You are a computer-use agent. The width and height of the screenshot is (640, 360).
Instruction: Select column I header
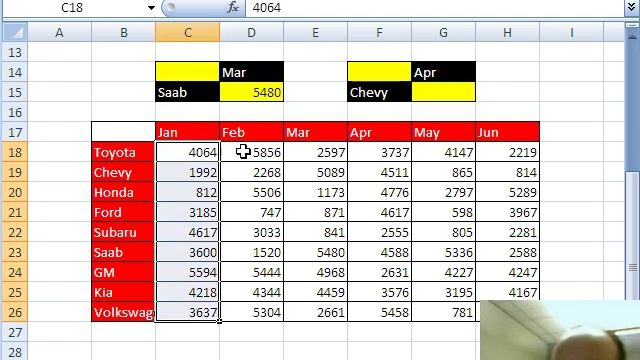pos(572,32)
